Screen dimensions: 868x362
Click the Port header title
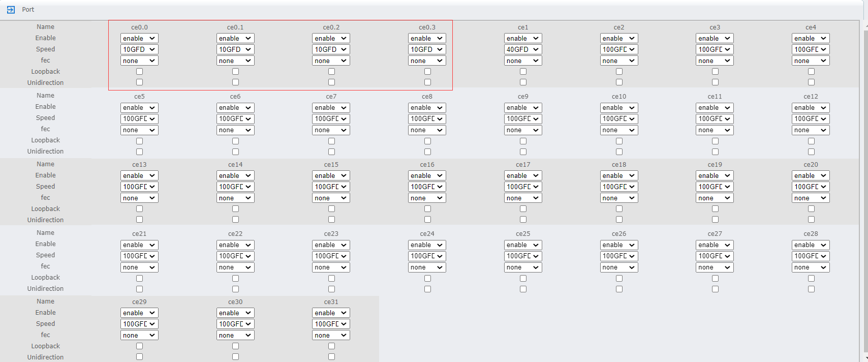click(x=28, y=10)
